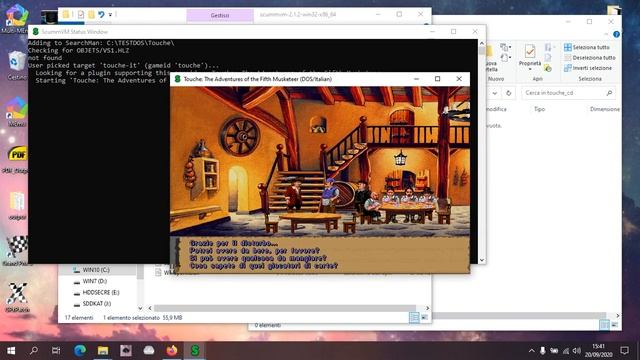The height and width of the screenshot is (360, 640).
Task: Expand the address bar history dropdown
Action: (495, 93)
